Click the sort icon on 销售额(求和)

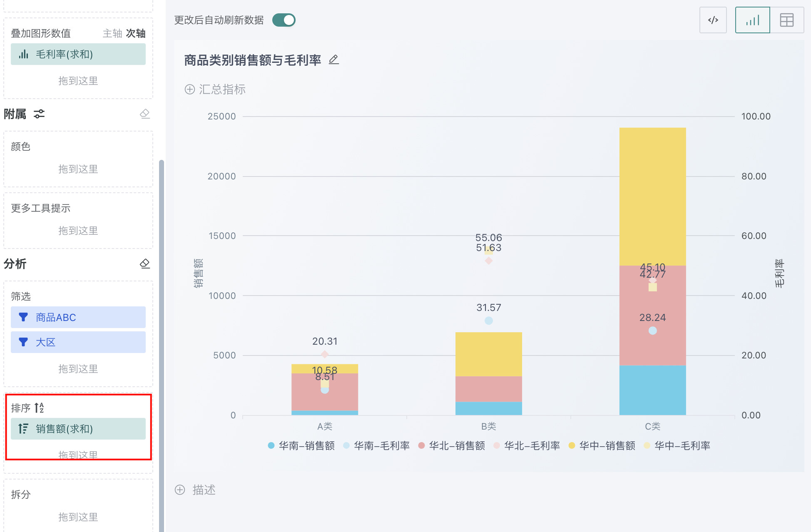23,428
